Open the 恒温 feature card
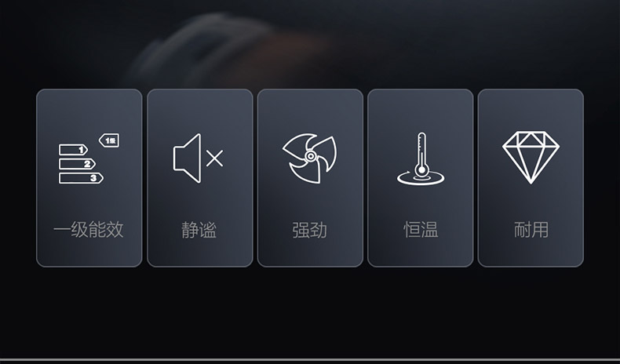The height and width of the screenshot is (364, 620). click(x=421, y=178)
